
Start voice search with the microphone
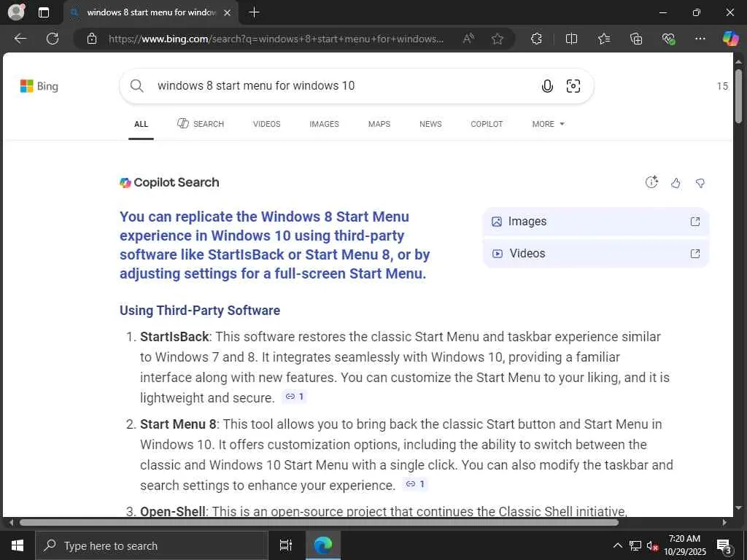(547, 86)
